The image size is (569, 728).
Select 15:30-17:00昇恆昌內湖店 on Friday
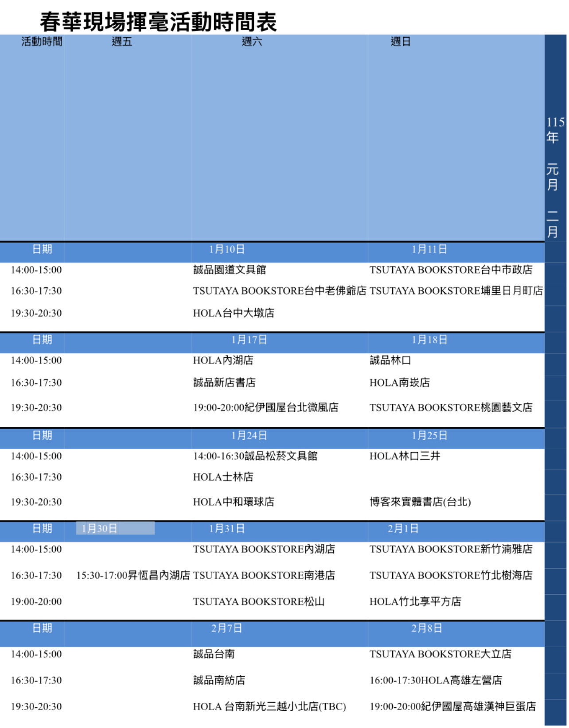click(133, 575)
